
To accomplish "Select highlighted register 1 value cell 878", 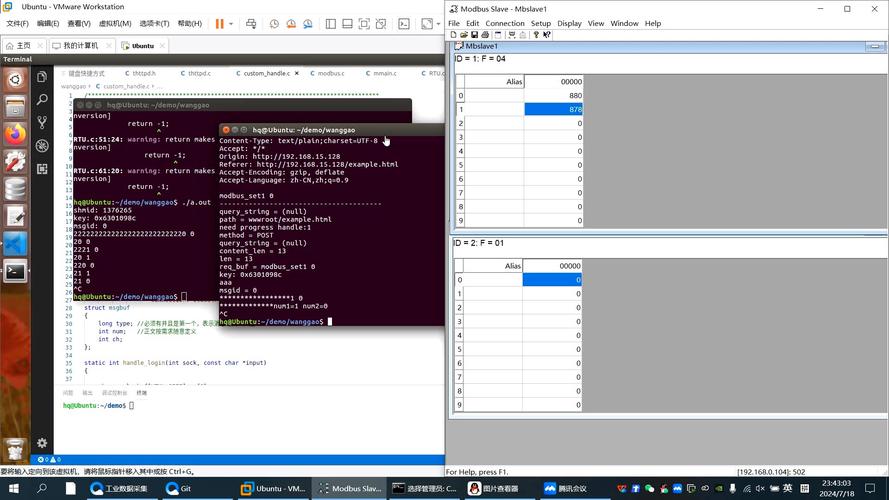I will 553,109.
